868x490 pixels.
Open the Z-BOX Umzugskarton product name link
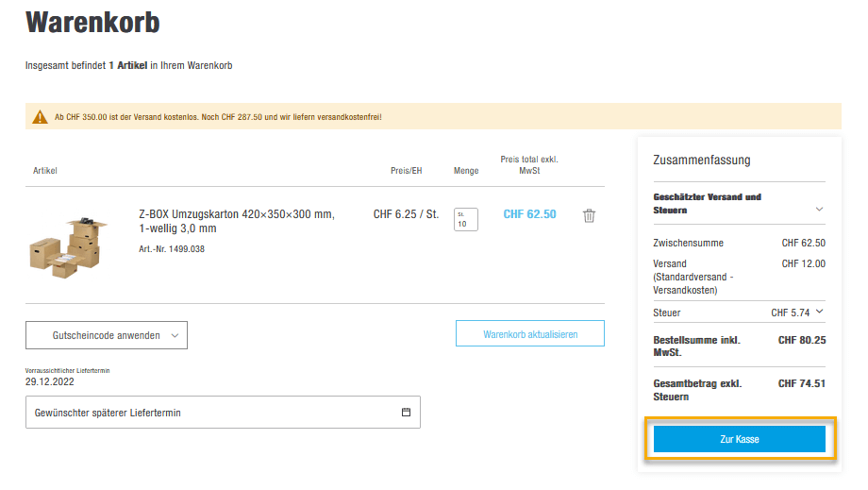click(x=236, y=221)
